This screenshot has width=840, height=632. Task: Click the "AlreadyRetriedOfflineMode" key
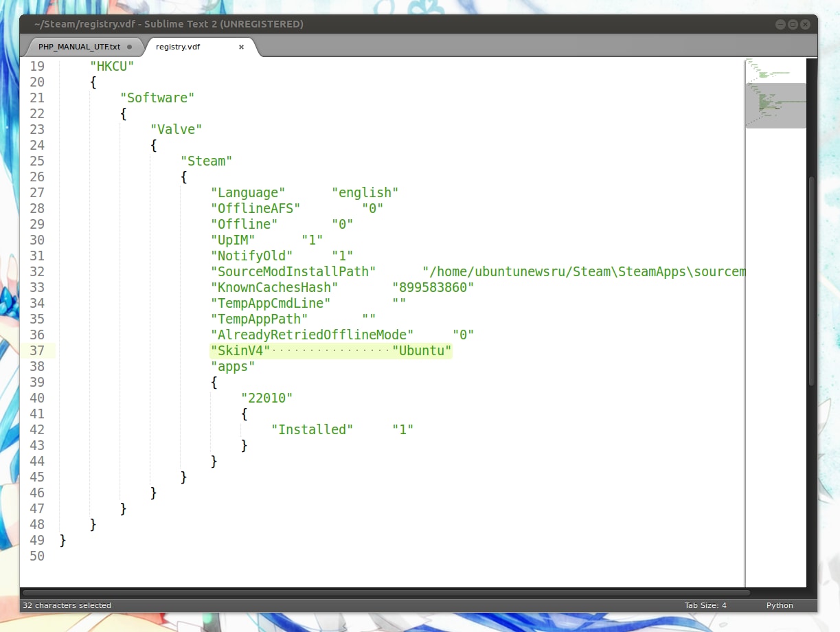pos(312,335)
